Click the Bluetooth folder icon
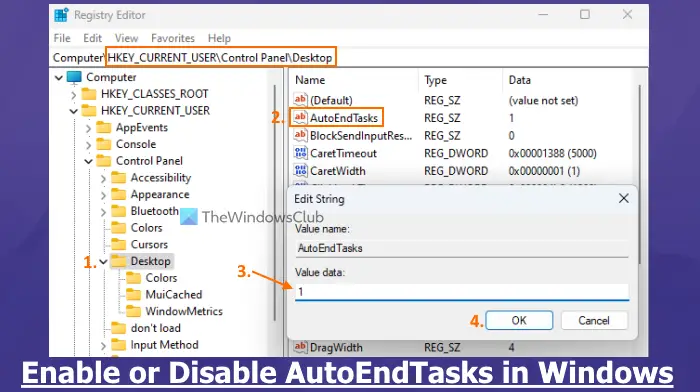The width and height of the screenshot is (700, 392). tap(118, 211)
